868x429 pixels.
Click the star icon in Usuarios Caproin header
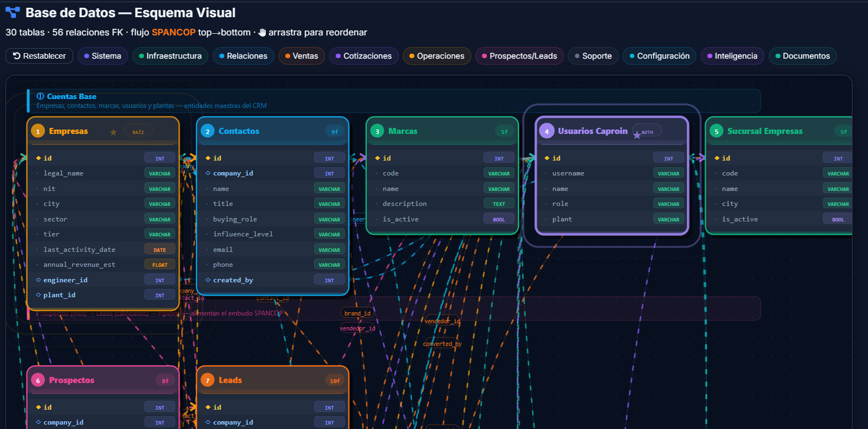(x=637, y=135)
